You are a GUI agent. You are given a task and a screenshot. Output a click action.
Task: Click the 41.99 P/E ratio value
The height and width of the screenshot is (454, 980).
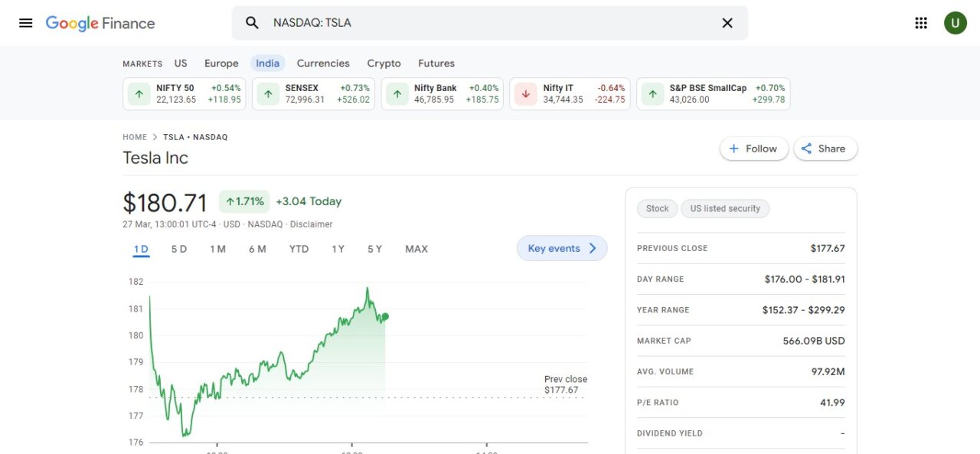pos(831,403)
